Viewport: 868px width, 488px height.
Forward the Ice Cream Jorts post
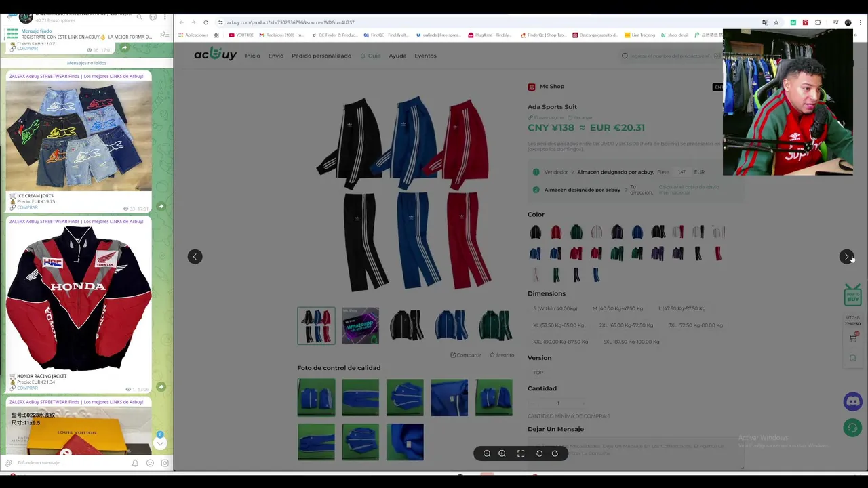pos(161,206)
